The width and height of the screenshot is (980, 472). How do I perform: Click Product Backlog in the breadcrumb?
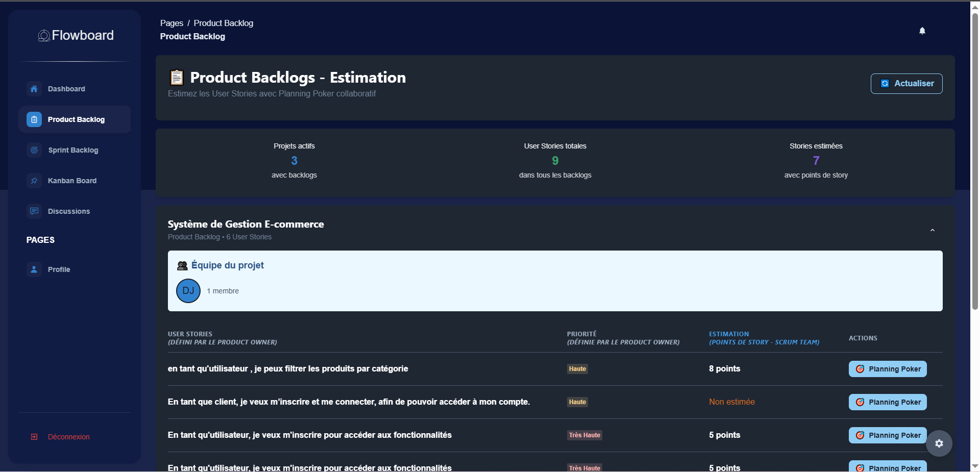pos(223,23)
